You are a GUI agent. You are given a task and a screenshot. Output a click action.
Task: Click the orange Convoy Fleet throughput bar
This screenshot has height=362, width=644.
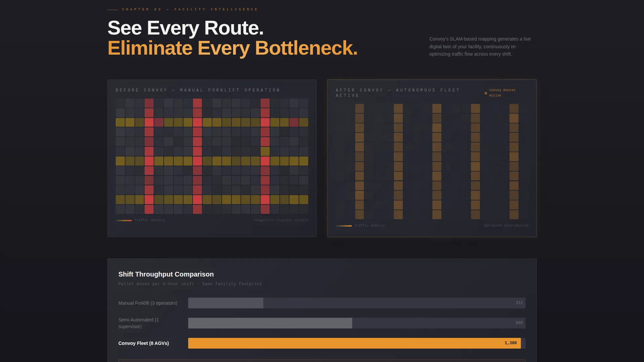click(354, 343)
